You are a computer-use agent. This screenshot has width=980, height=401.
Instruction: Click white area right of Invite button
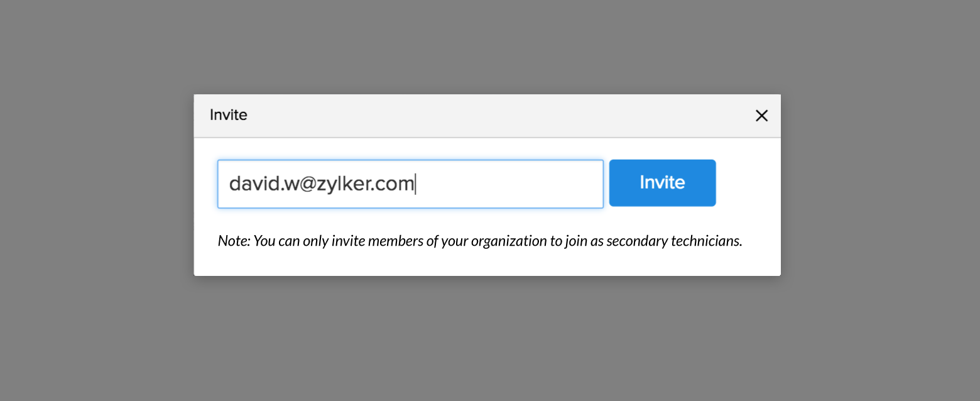click(x=748, y=183)
